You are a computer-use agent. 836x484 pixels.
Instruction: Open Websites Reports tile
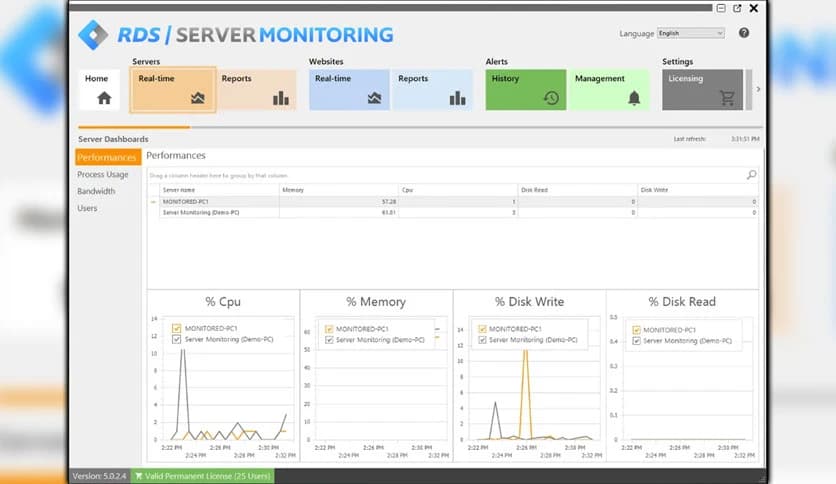[x=432, y=90]
